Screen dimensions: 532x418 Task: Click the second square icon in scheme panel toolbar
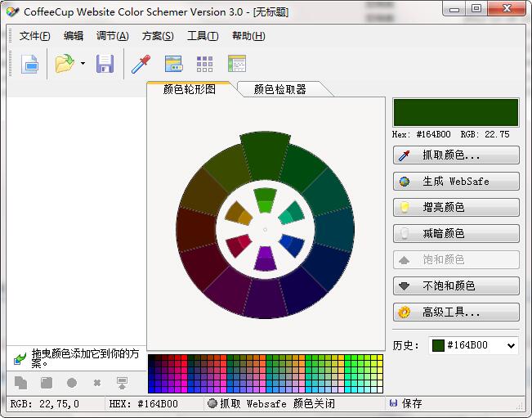pos(47,383)
